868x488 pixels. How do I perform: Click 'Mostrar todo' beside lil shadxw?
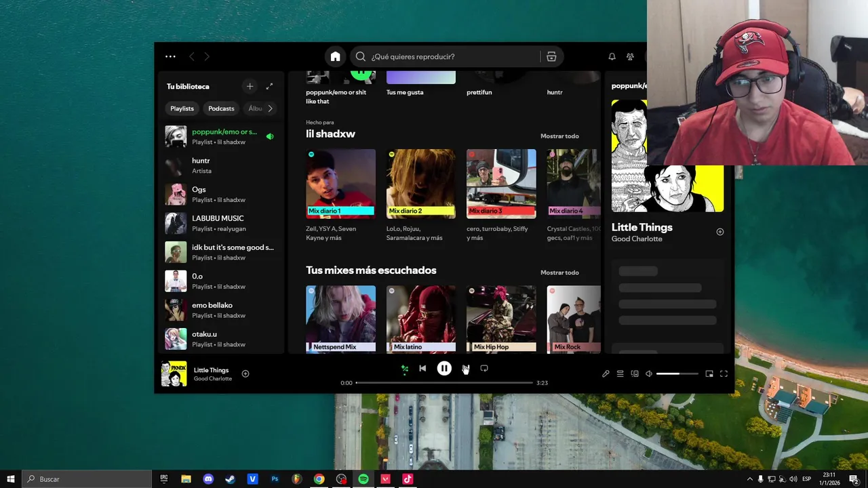pyautogui.click(x=559, y=136)
